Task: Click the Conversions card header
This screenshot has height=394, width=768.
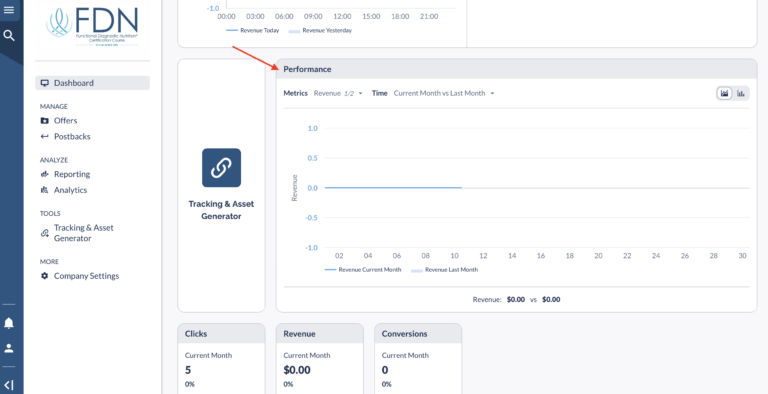Action: point(418,334)
